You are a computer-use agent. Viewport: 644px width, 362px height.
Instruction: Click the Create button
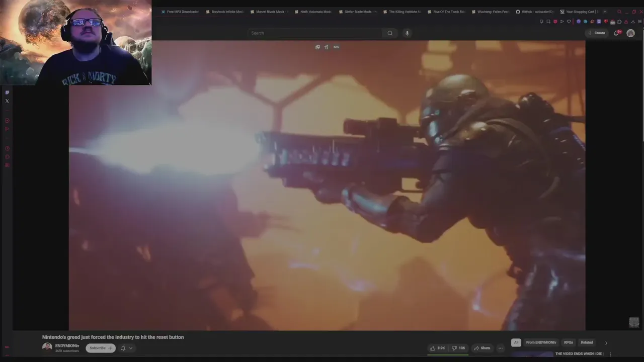point(596,33)
